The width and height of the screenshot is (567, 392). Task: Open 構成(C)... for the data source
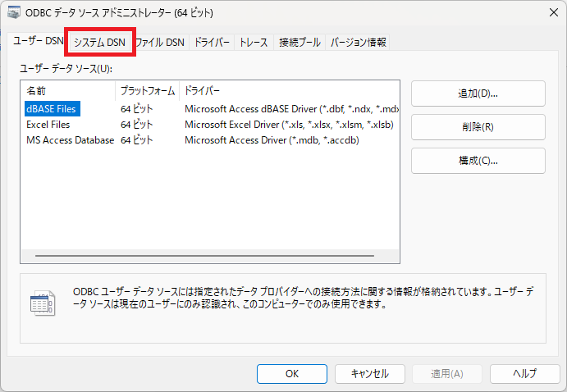pos(478,161)
